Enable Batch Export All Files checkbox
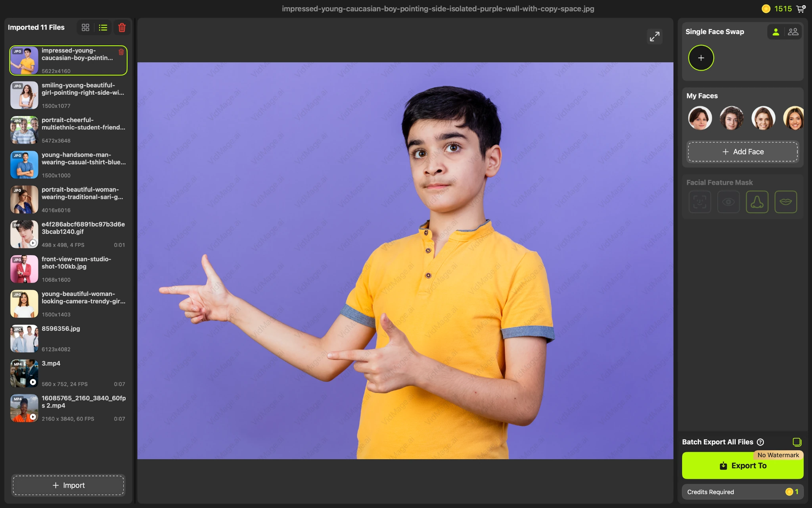This screenshot has height=508, width=812. pos(797,442)
